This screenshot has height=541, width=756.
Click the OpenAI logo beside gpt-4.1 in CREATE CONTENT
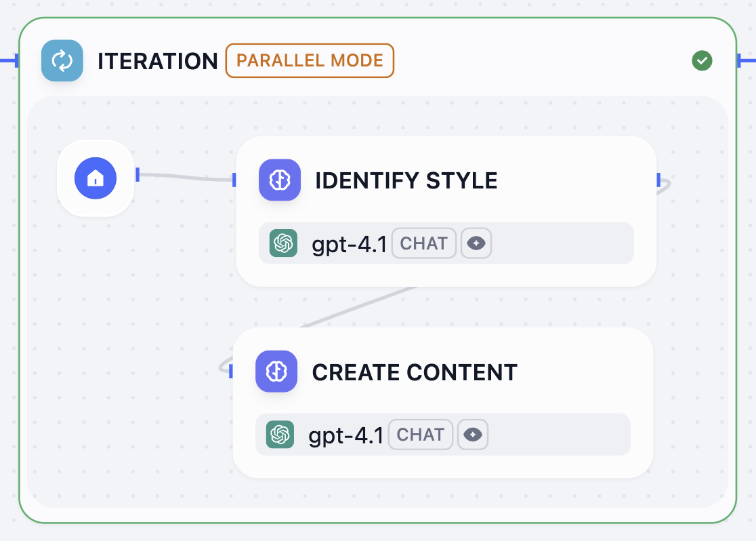[x=279, y=435]
